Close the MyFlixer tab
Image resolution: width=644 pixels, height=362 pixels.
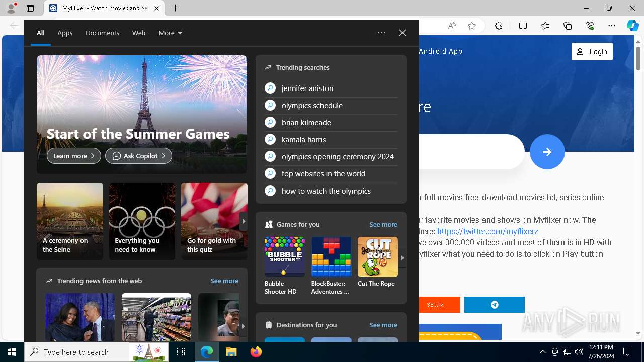tap(156, 8)
